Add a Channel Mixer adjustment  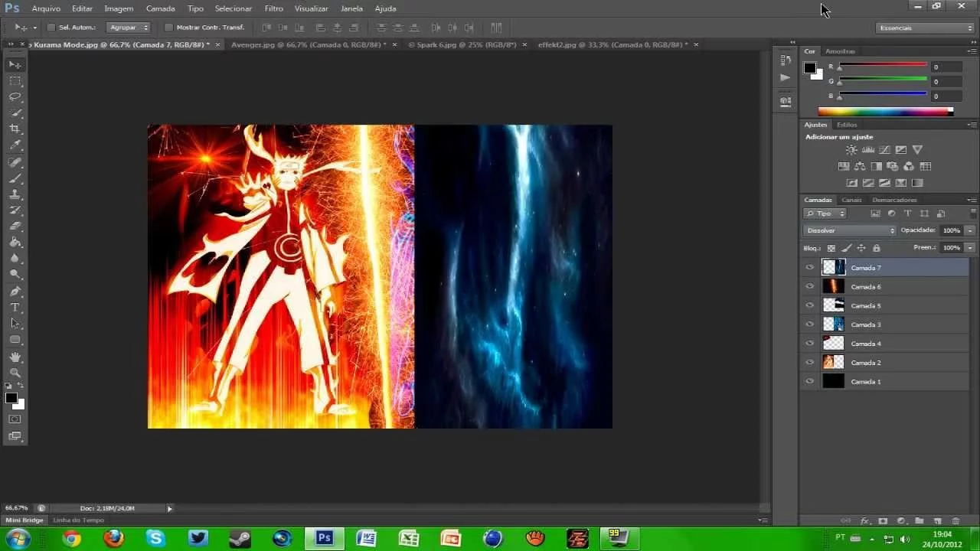[x=909, y=166]
